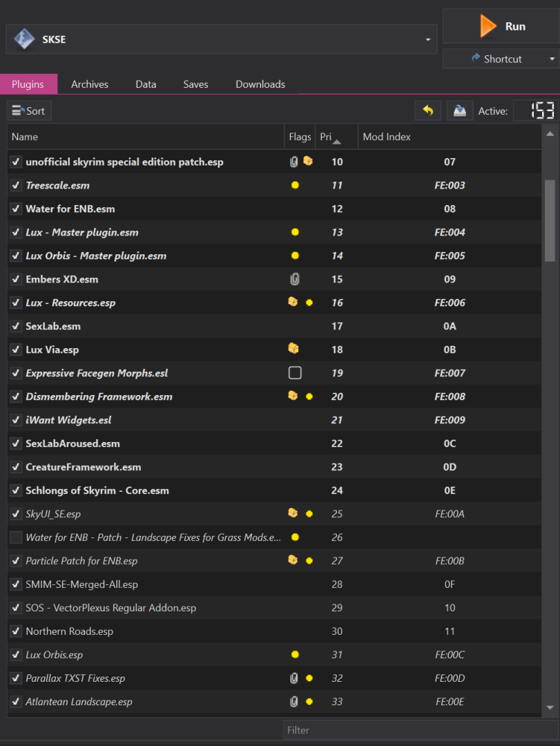Click the yellow dot flag on Lux Orbis.esp
This screenshot has height=746, width=560.
(295, 655)
